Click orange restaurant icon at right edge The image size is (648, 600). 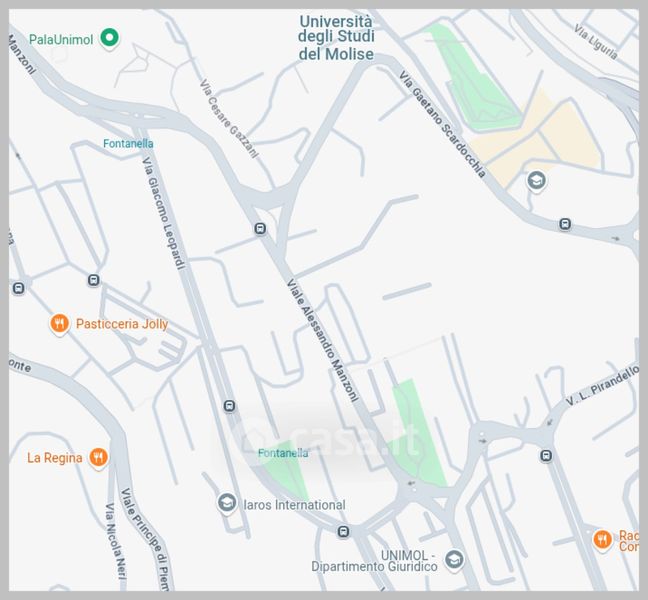[x=603, y=540]
